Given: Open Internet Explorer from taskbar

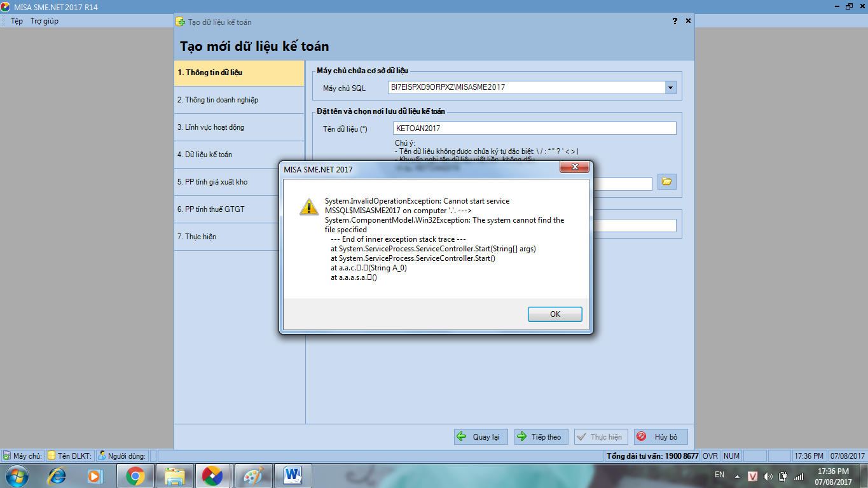Looking at the screenshot, I should [57, 476].
